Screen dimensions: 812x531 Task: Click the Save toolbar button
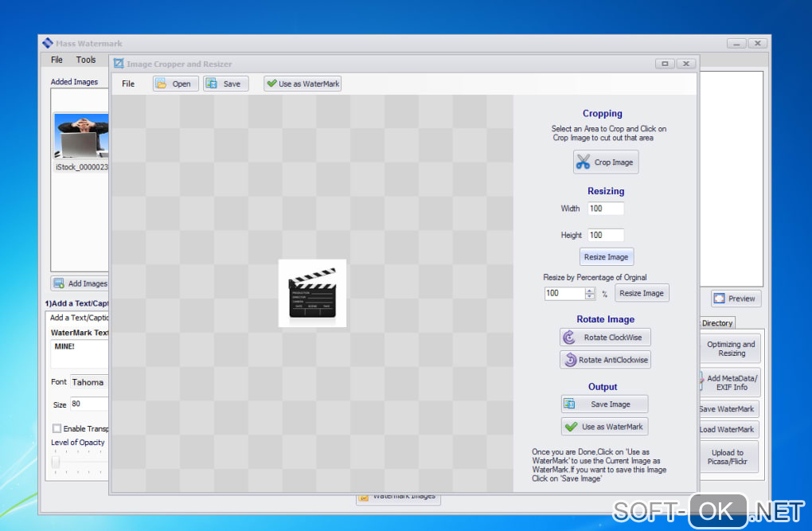click(225, 84)
